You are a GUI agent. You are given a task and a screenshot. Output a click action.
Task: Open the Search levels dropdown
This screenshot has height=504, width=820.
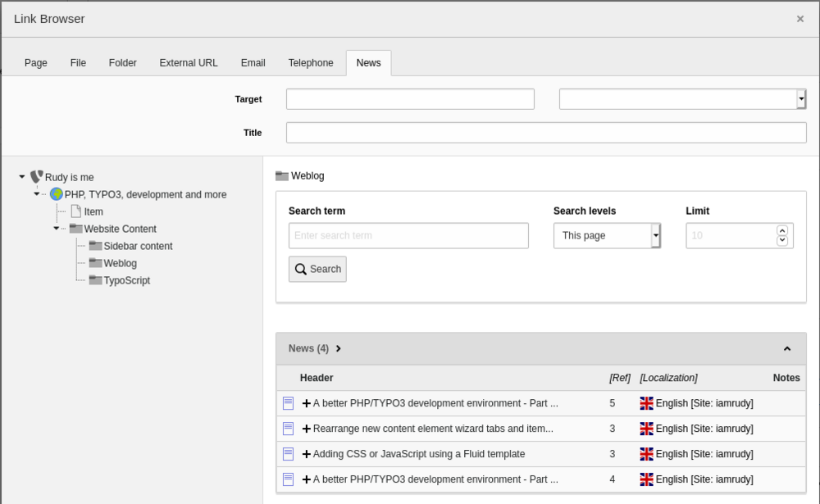click(607, 236)
